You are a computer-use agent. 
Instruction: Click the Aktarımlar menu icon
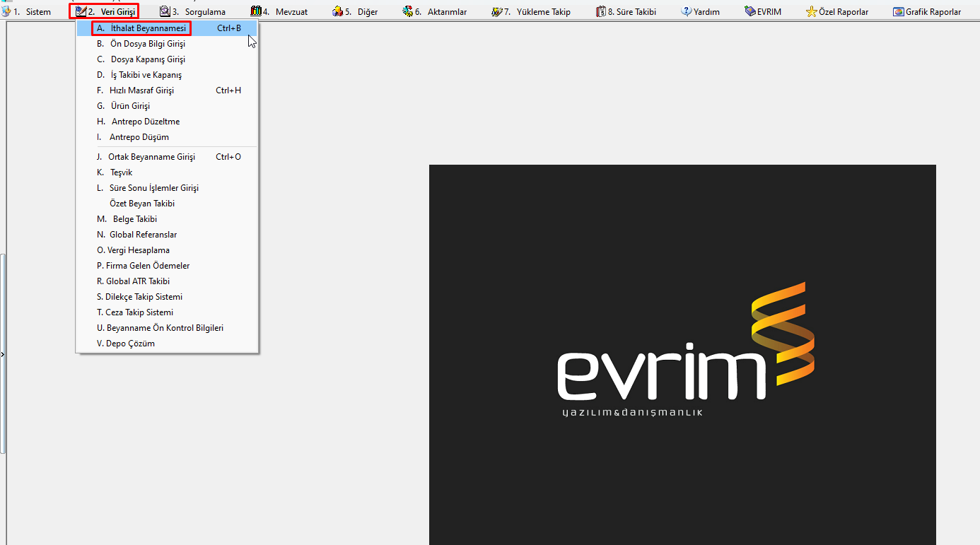(407, 11)
